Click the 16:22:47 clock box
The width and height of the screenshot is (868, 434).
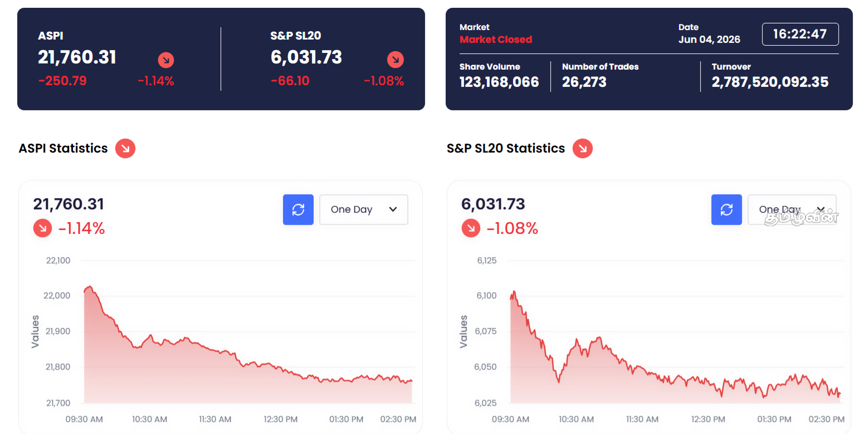point(800,34)
